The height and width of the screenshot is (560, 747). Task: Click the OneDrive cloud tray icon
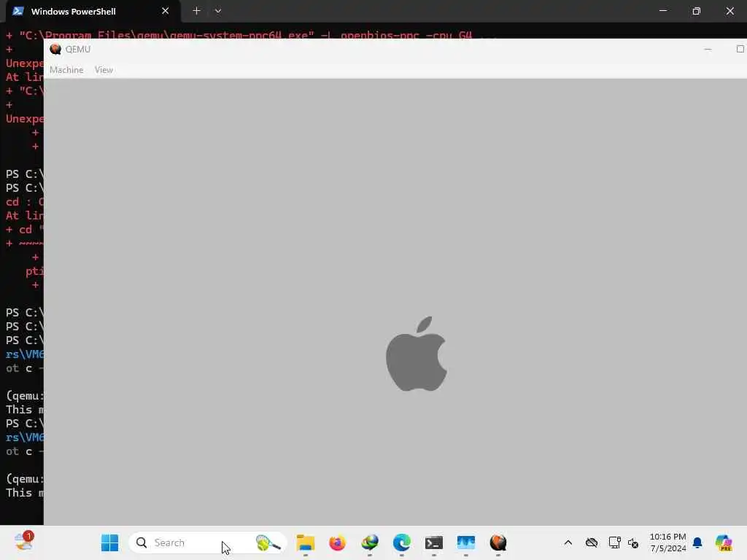[592, 542]
